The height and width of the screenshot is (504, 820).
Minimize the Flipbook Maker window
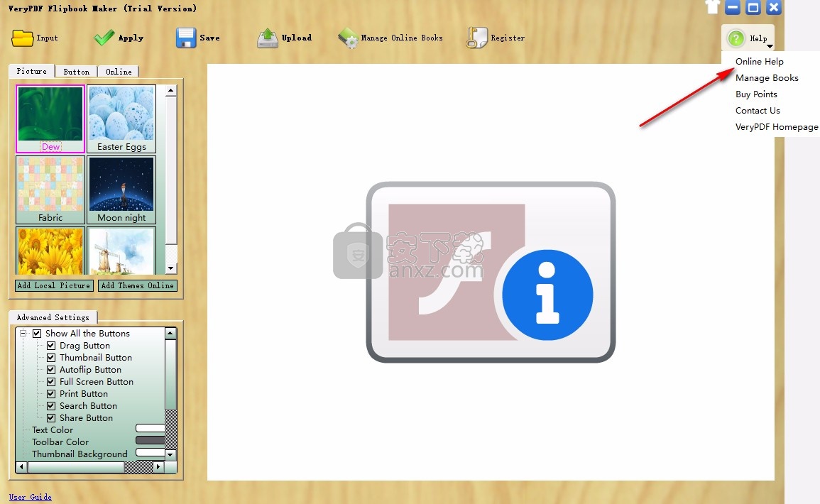(x=733, y=7)
